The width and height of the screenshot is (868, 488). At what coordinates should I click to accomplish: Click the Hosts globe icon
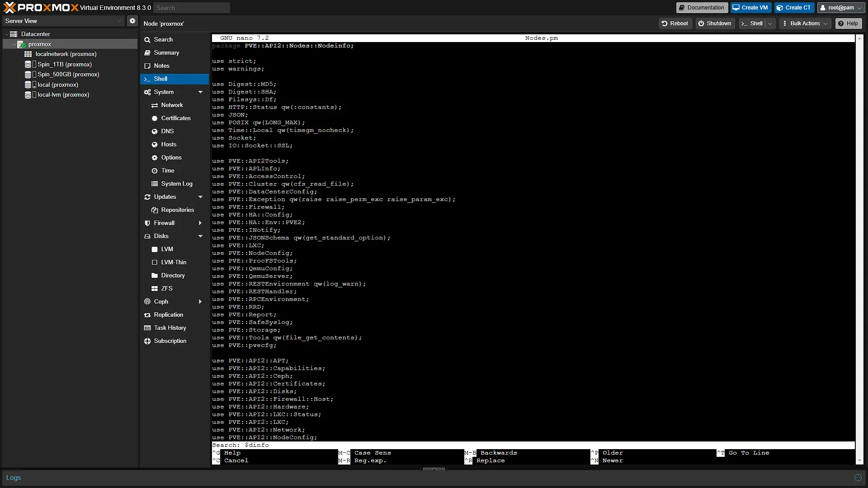pyautogui.click(x=155, y=145)
